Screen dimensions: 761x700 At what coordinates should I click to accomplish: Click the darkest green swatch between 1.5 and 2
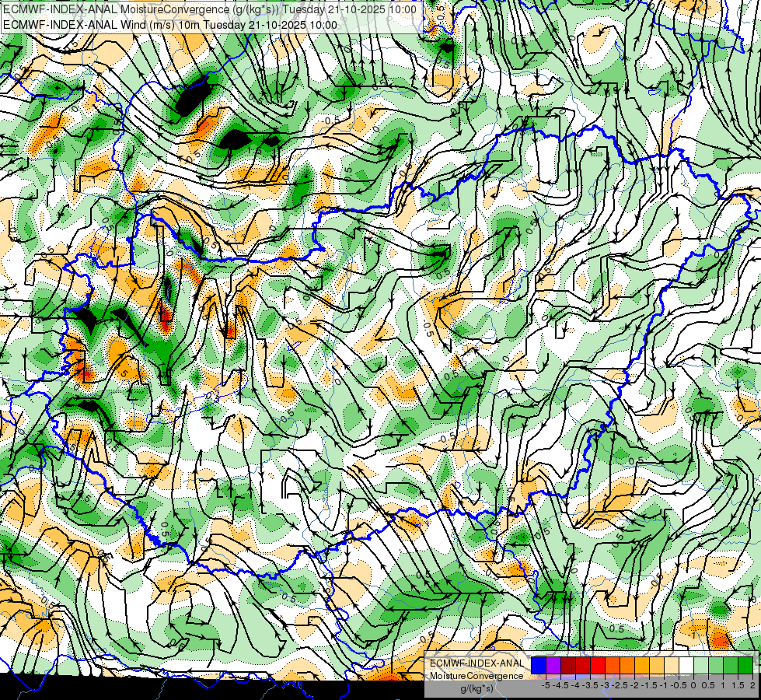tap(745, 666)
